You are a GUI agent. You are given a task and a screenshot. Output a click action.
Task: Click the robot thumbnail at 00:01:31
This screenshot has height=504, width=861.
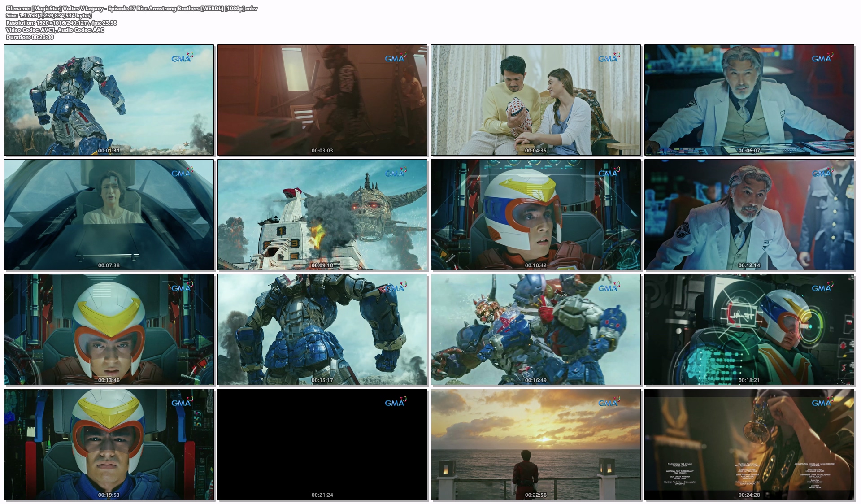(x=109, y=100)
